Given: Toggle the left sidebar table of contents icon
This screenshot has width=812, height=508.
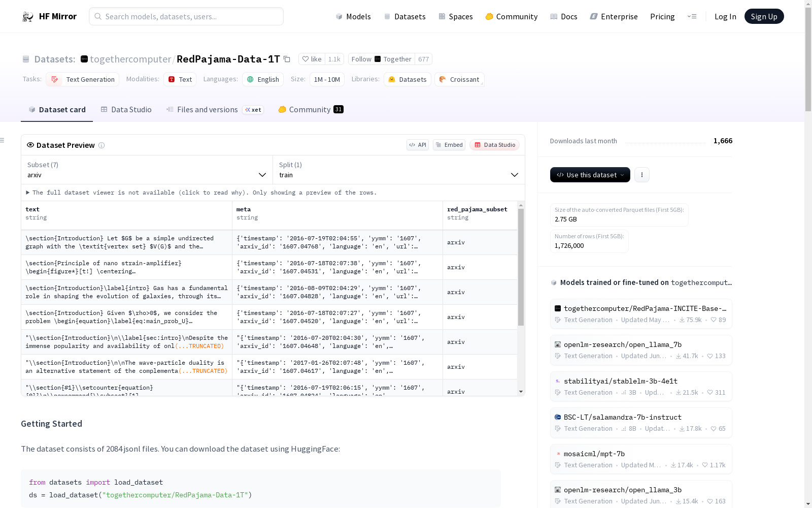Looking at the screenshot, I should coord(3,140).
